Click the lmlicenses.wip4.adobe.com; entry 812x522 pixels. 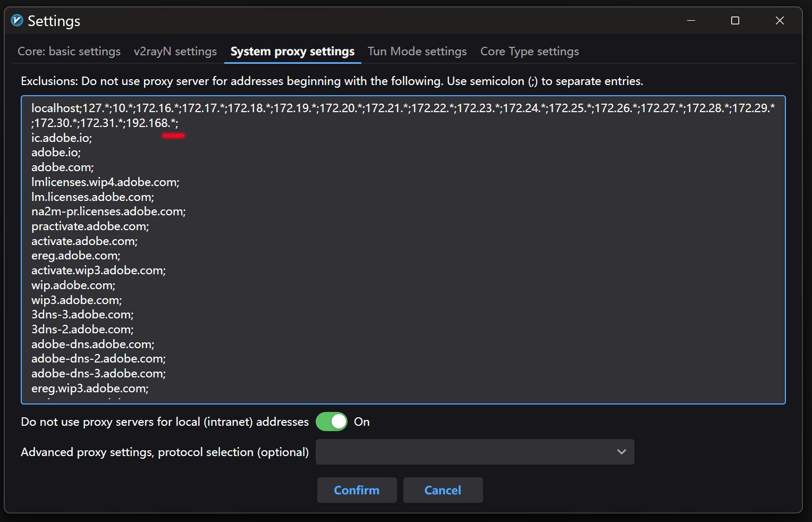pos(105,182)
